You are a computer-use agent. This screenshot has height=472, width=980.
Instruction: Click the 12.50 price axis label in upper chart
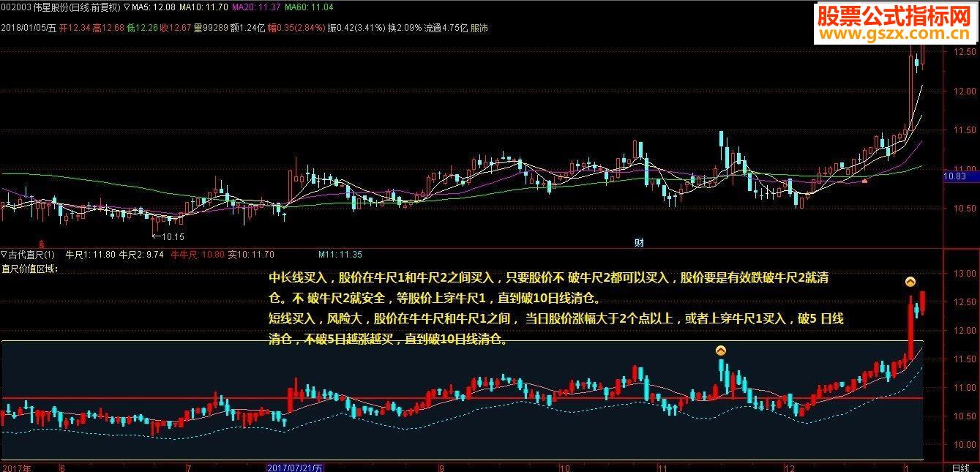(x=964, y=52)
